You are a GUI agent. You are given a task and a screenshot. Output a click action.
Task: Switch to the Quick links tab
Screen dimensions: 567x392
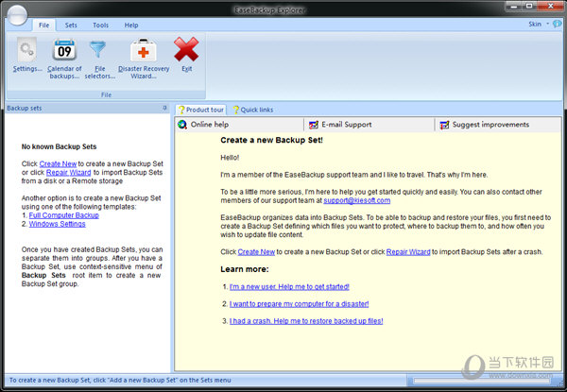[x=253, y=110]
